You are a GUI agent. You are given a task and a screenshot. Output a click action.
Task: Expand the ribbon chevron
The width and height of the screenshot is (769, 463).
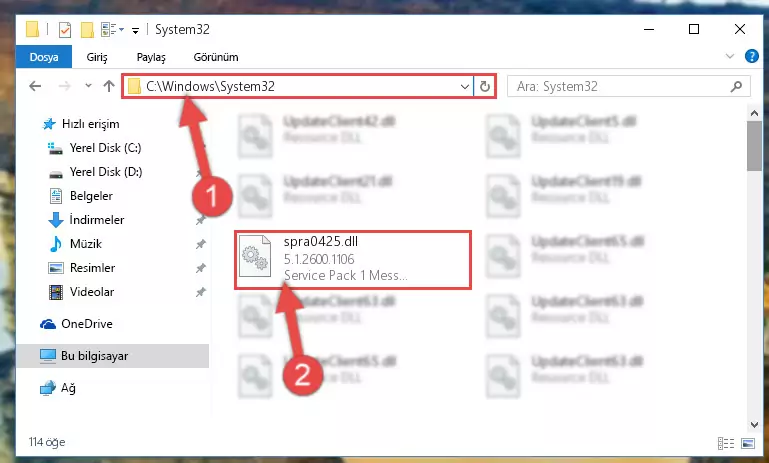pos(730,56)
